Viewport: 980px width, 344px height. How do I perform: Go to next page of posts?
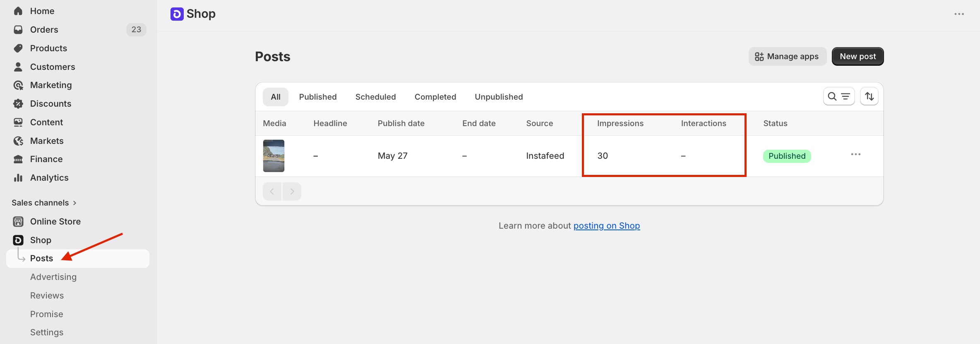coord(292,191)
